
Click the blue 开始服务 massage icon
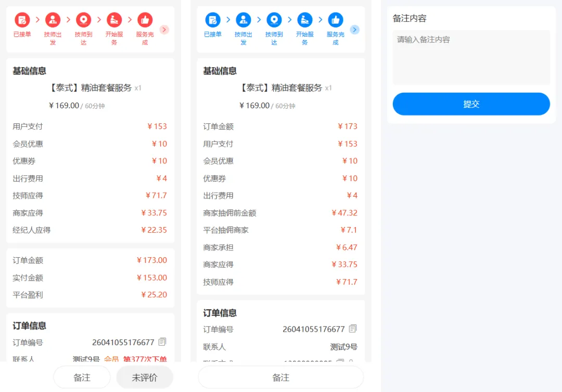304,20
